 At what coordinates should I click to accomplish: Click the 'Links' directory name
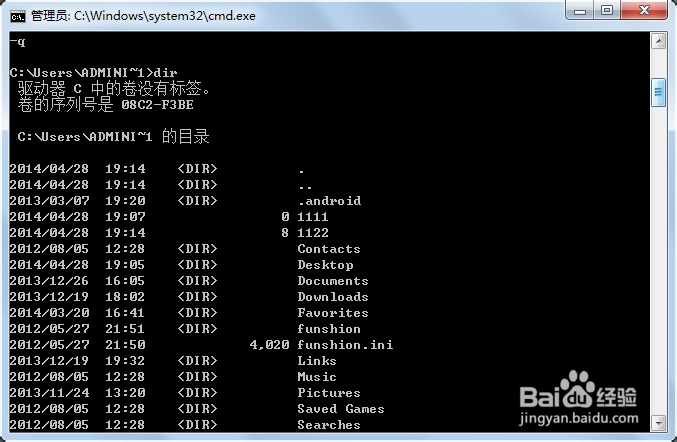click(x=317, y=360)
